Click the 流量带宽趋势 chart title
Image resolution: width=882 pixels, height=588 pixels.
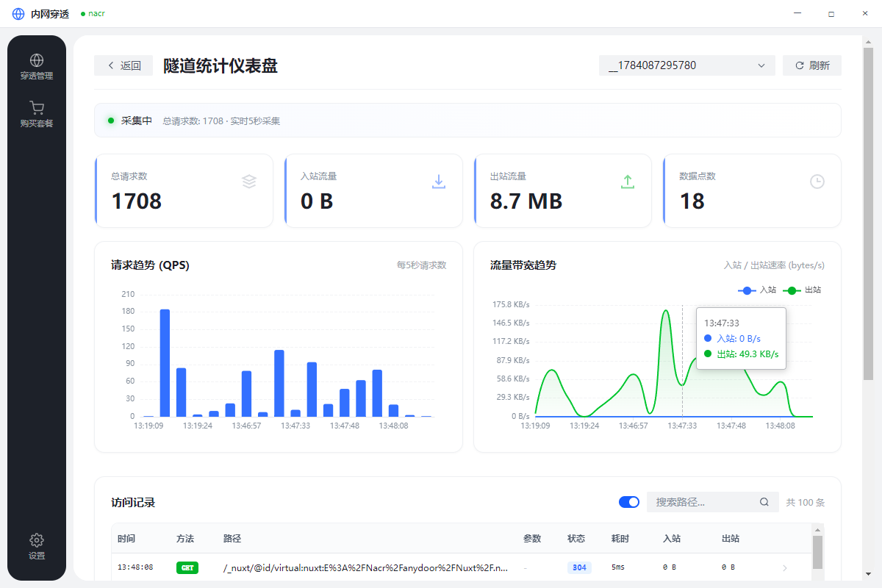point(523,265)
